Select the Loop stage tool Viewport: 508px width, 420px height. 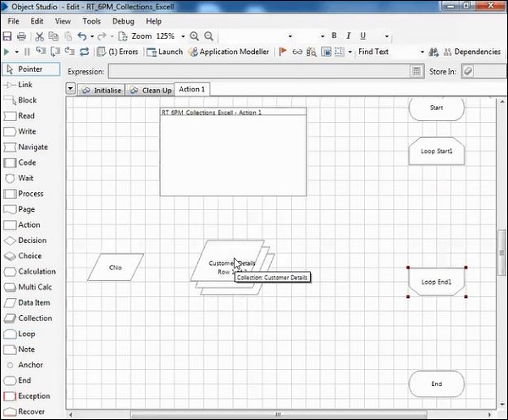pyautogui.click(x=26, y=334)
